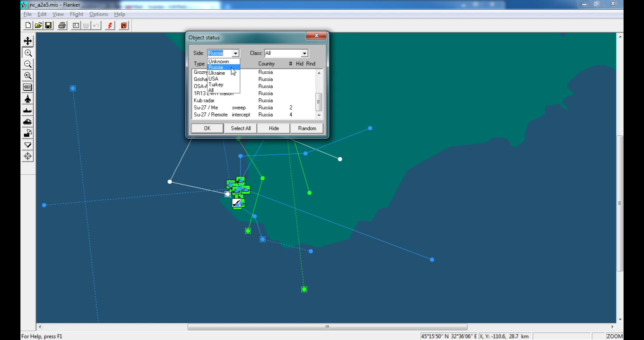Screen dimensions: 644x340
Task: Click the open mission folder icon
Action: tap(38, 25)
